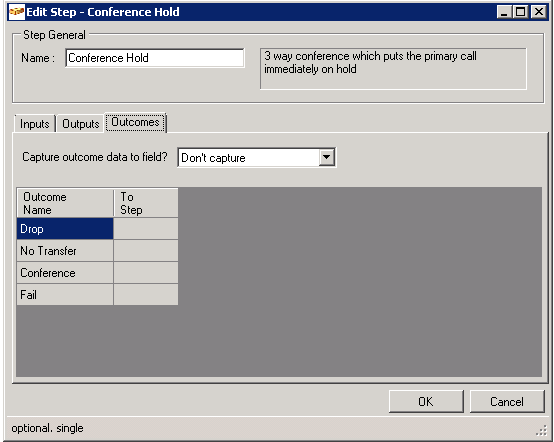Image resolution: width=554 pixels, height=442 pixels.
Task: Click the Outcome Name column header
Action: (x=65, y=203)
